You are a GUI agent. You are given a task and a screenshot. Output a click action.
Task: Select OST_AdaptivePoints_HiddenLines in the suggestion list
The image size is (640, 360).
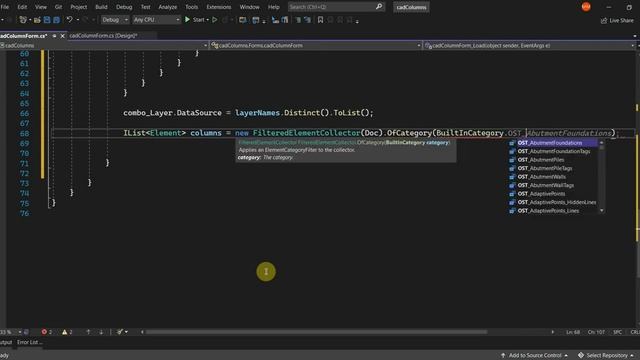[x=553, y=202]
